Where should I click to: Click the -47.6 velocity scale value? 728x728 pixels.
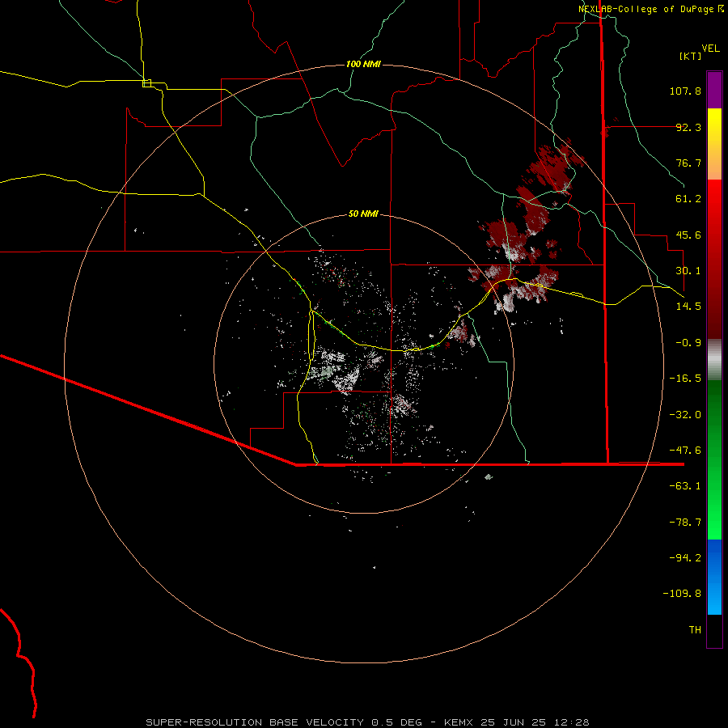point(685,451)
